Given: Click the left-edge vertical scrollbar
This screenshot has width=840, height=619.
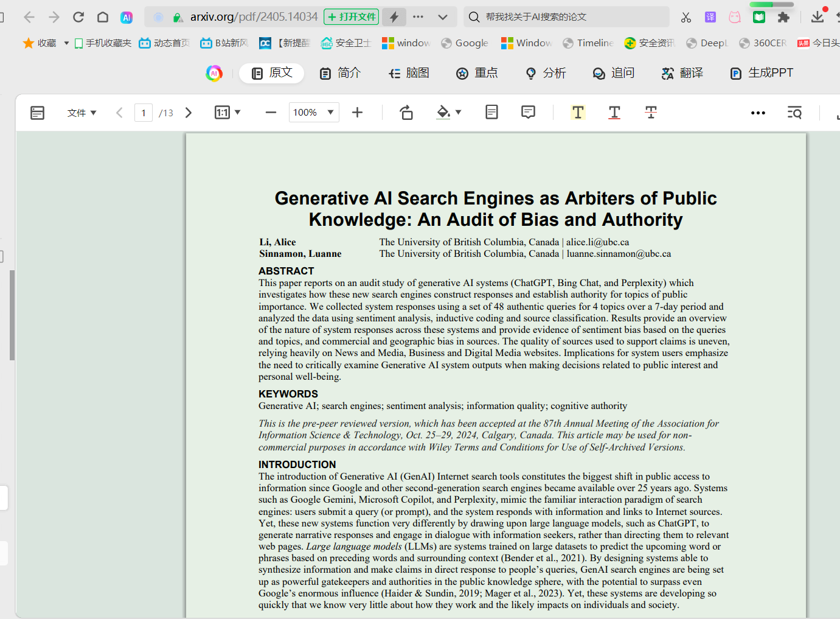Looking at the screenshot, I should pos(12,315).
